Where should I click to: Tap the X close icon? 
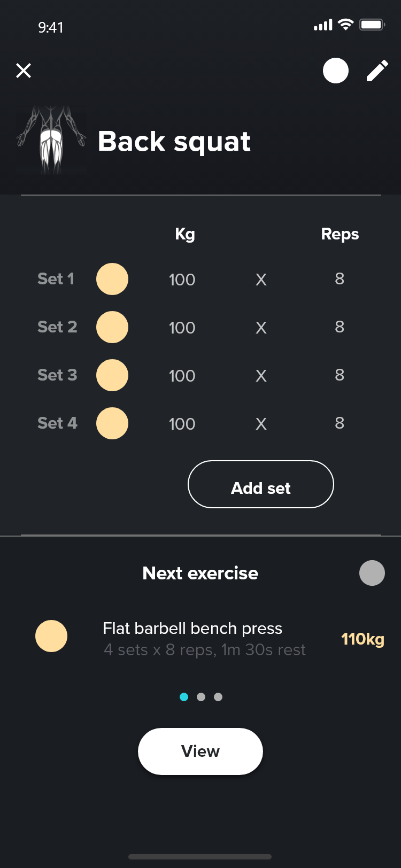coord(24,71)
